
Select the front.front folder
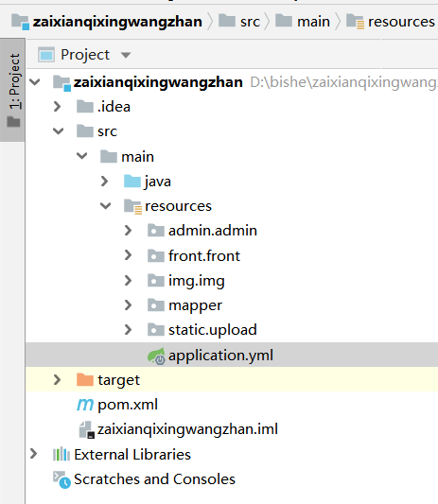click(x=194, y=256)
